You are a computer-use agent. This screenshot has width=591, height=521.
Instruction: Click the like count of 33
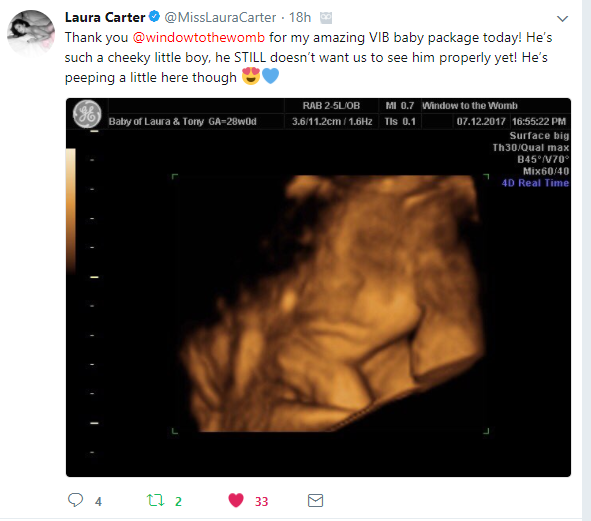[x=262, y=501]
